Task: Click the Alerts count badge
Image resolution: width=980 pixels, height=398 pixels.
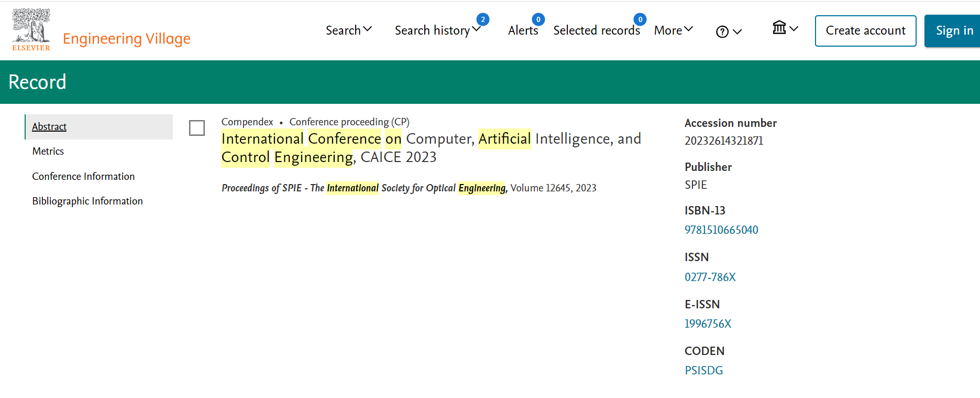Action: click(x=538, y=19)
